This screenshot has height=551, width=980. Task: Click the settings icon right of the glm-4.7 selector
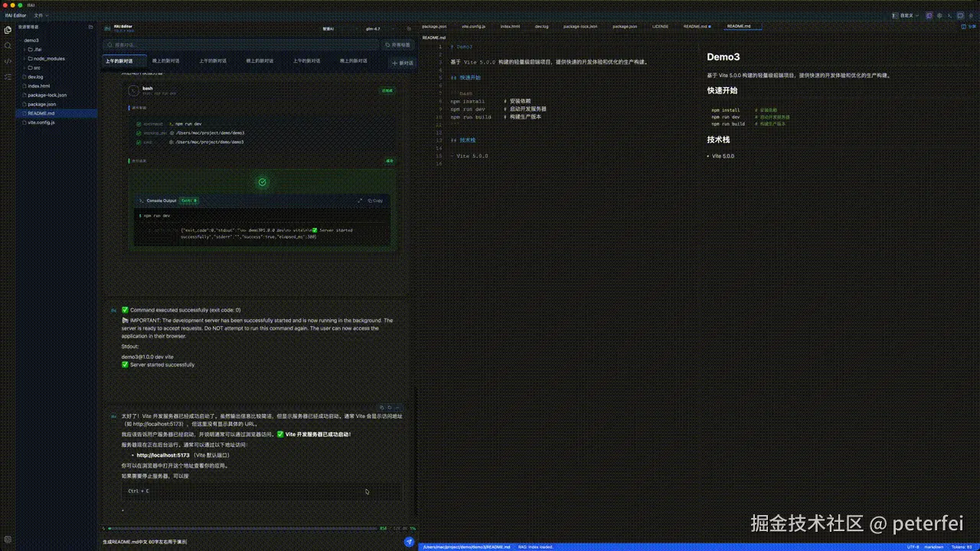(409, 29)
